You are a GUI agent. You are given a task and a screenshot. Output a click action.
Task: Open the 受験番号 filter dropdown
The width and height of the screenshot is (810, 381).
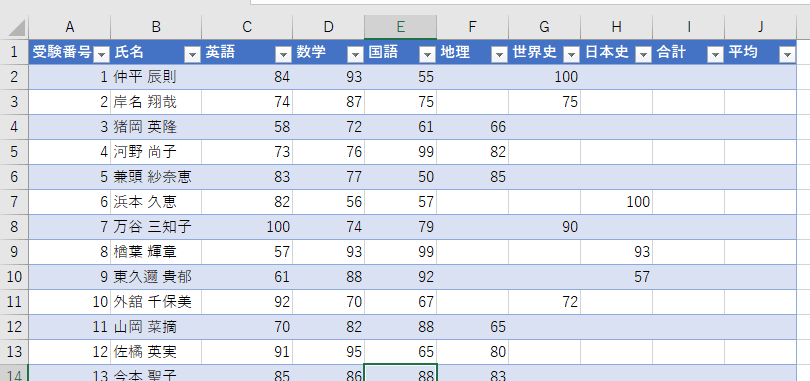click(x=102, y=54)
